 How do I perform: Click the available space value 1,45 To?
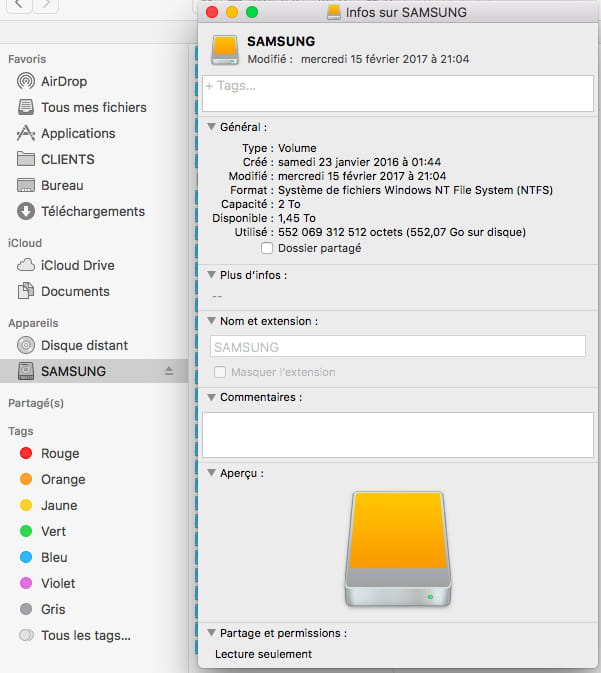(x=297, y=218)
